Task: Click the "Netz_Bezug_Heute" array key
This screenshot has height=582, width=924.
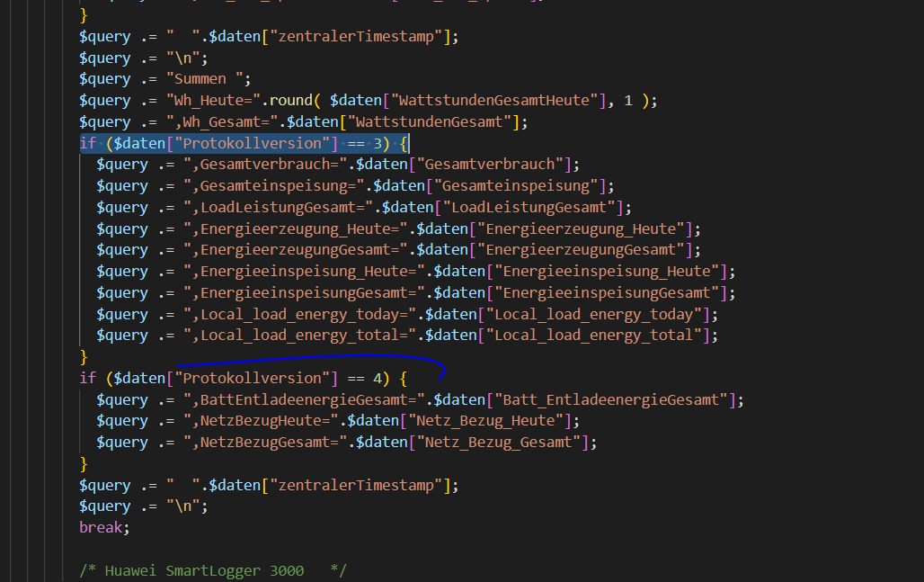Action: pos(491,421)
